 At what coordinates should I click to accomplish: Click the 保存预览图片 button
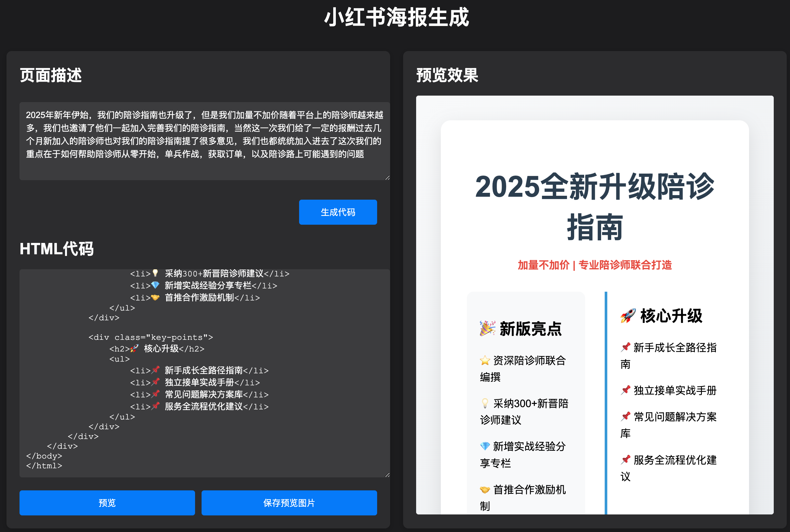[x=289, y=502]
